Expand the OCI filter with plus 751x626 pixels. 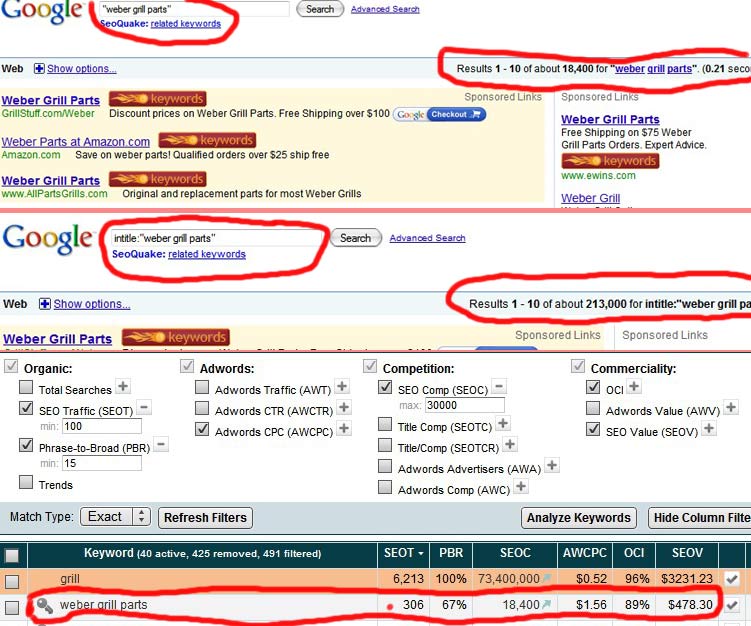coord(634,386)
